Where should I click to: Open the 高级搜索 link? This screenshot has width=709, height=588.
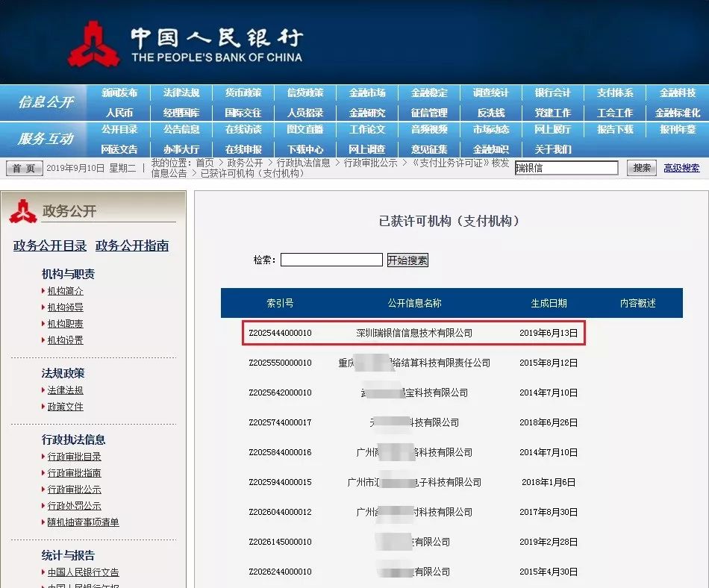tap(681, 168)
